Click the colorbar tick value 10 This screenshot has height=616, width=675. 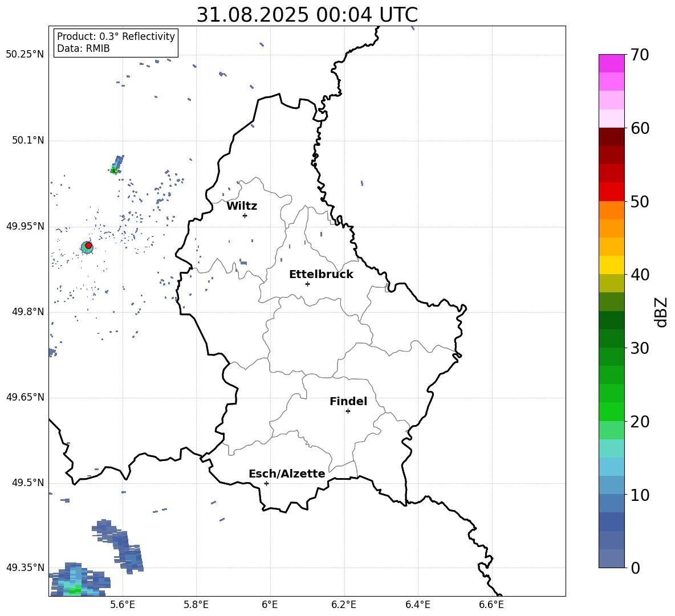pyautogui.click(x=640, y=495)
